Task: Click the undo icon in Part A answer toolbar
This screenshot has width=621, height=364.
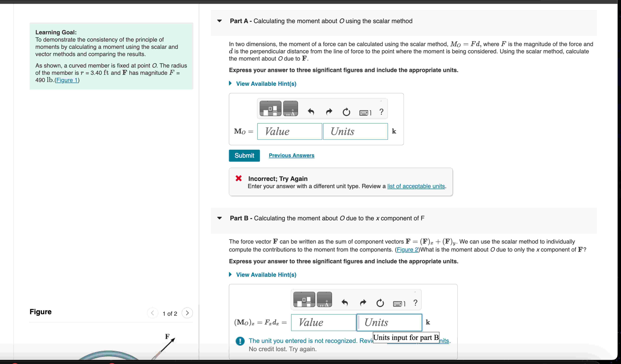Action: tap(311, 111)
